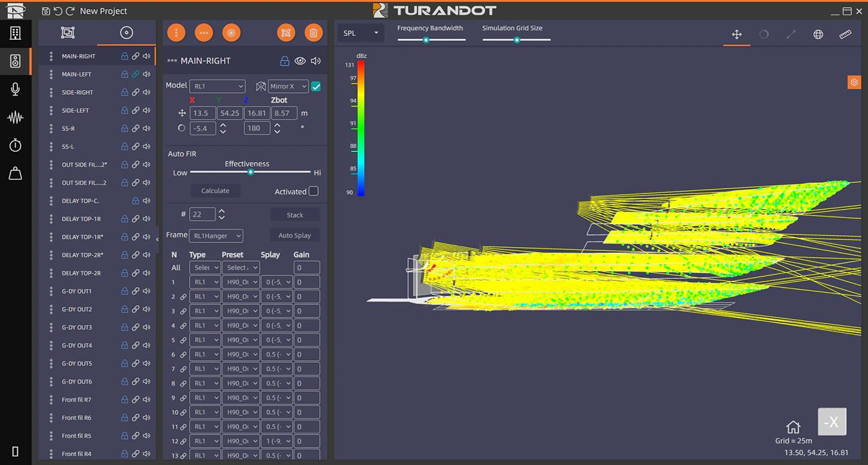Click the home view reset icon
Image resolution: width=868 pixels, height=465 pixels.
point(792,427)
